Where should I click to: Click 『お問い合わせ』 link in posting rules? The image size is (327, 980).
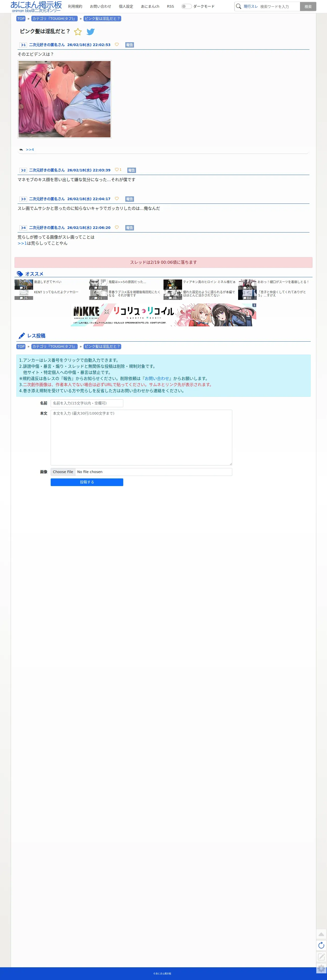(x=156, y=378)
